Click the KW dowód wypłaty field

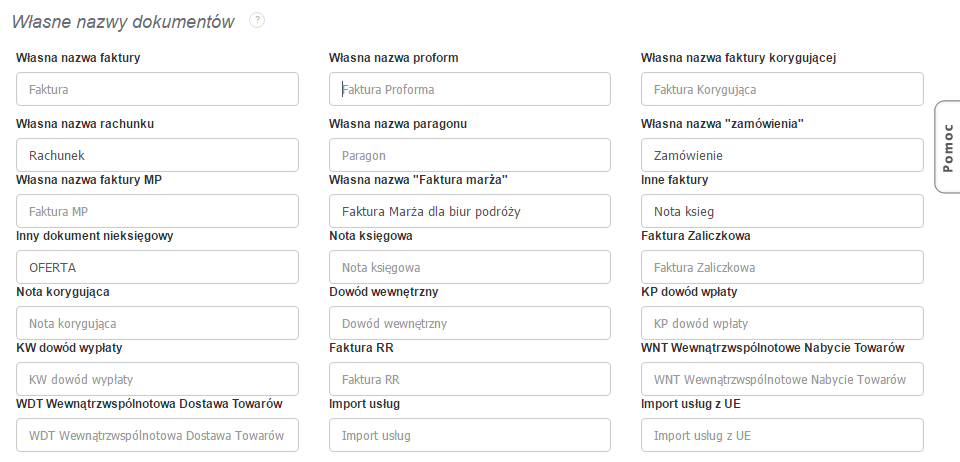coord(157,379)
